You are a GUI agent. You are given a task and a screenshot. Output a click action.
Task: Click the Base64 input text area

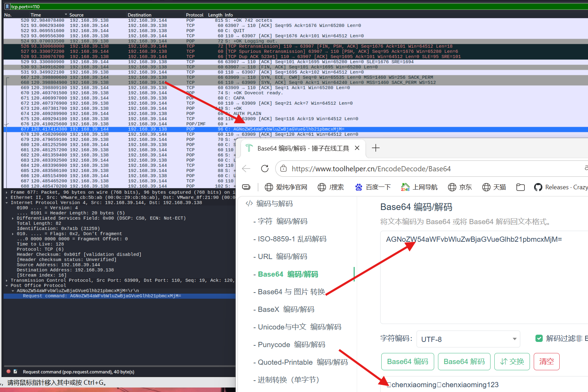484,278
